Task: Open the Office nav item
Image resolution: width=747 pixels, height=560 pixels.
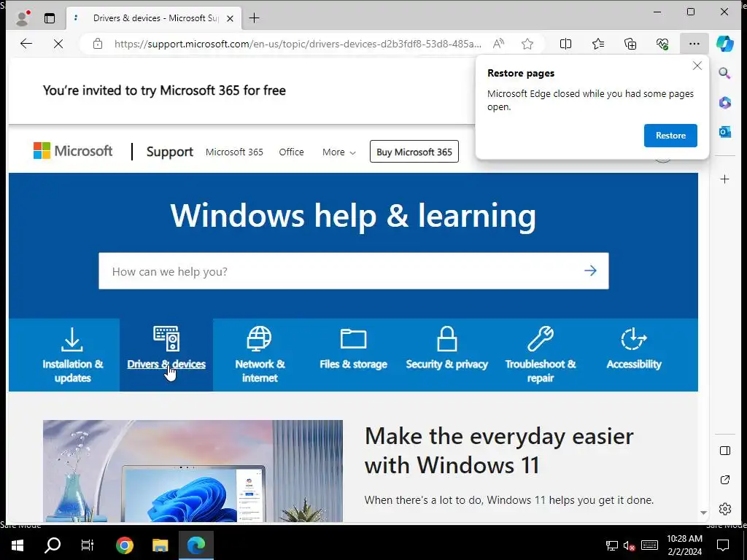Action: pyautogui.click(x=291, y=152)
